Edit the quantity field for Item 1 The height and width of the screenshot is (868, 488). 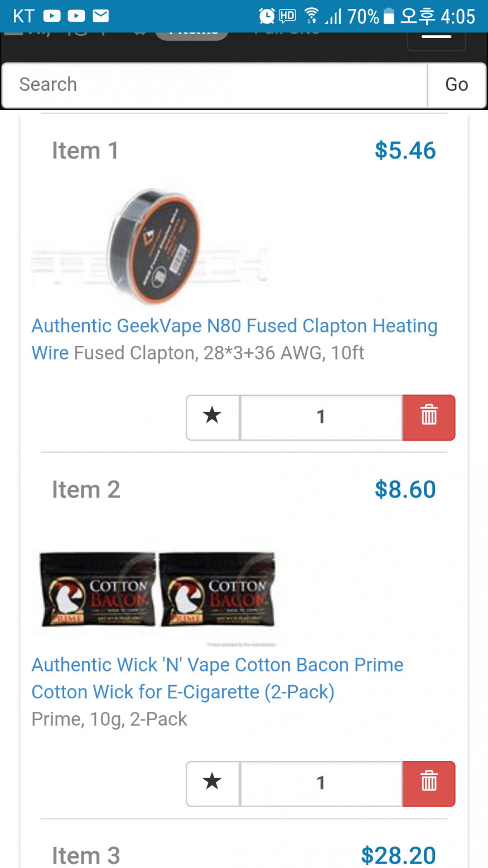pyautogui.click(x=321, y=417)
